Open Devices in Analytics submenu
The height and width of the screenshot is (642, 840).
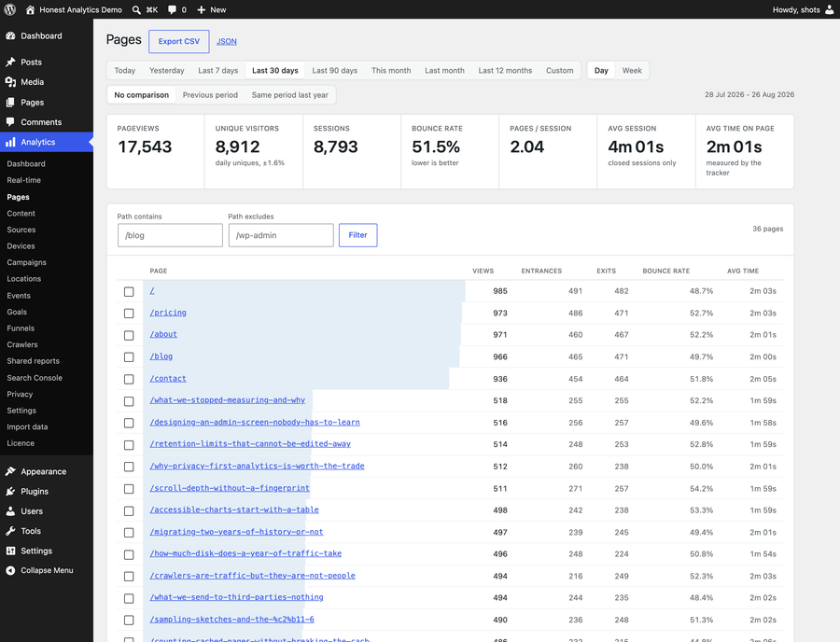21,246
